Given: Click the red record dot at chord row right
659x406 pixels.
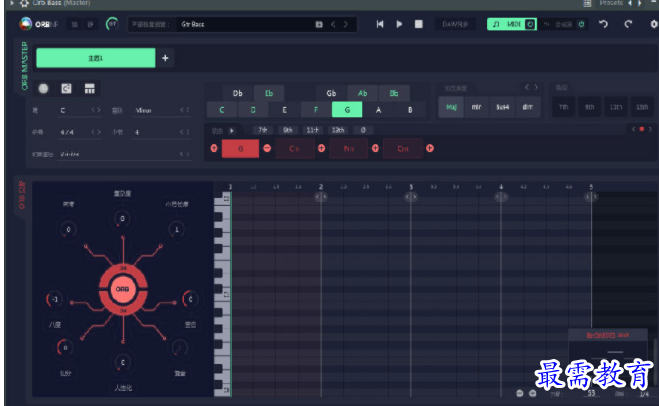Looking at the screenshot, I should point(641,129).
